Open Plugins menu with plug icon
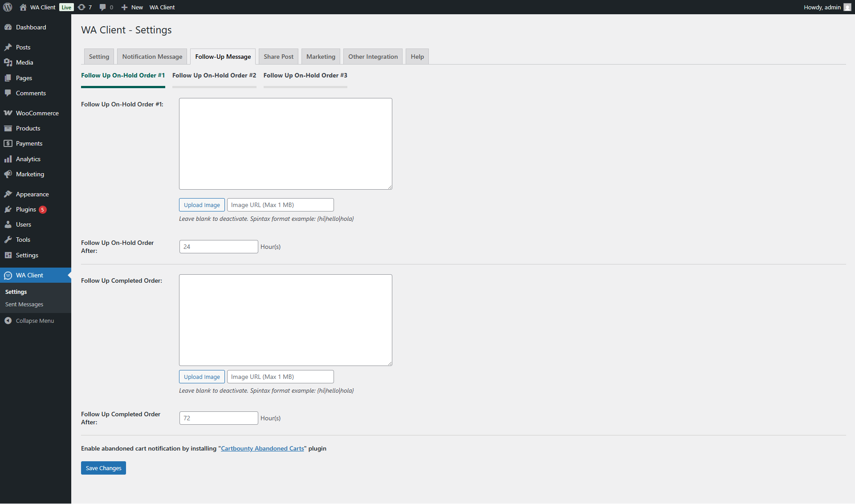The height and width of the screenshot is (504, 855). (x=8, y=209)
